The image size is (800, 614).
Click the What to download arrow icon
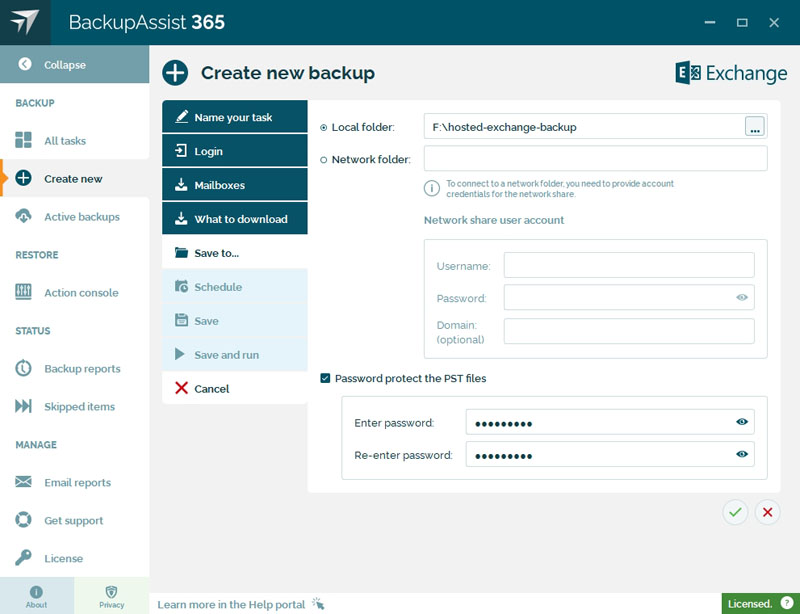(181, 218)
